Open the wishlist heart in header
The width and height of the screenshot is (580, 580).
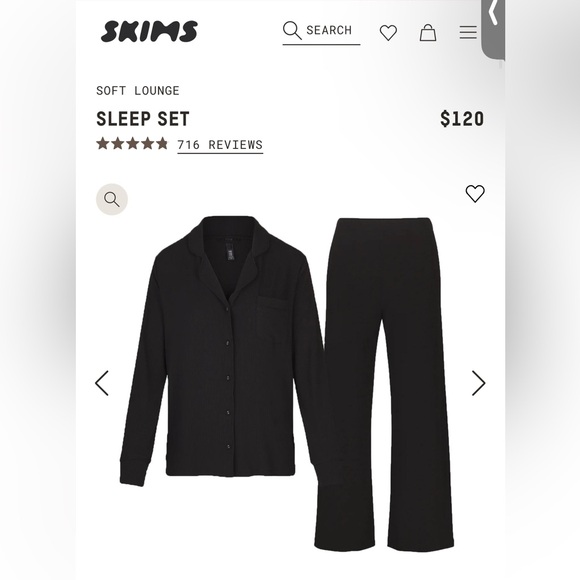388,33
